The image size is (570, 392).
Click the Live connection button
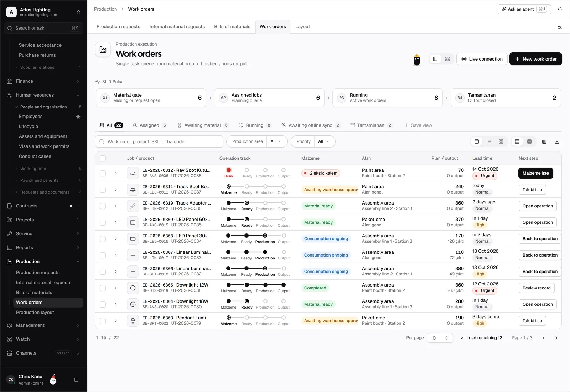pyautogui.click(x=482, y=59)
